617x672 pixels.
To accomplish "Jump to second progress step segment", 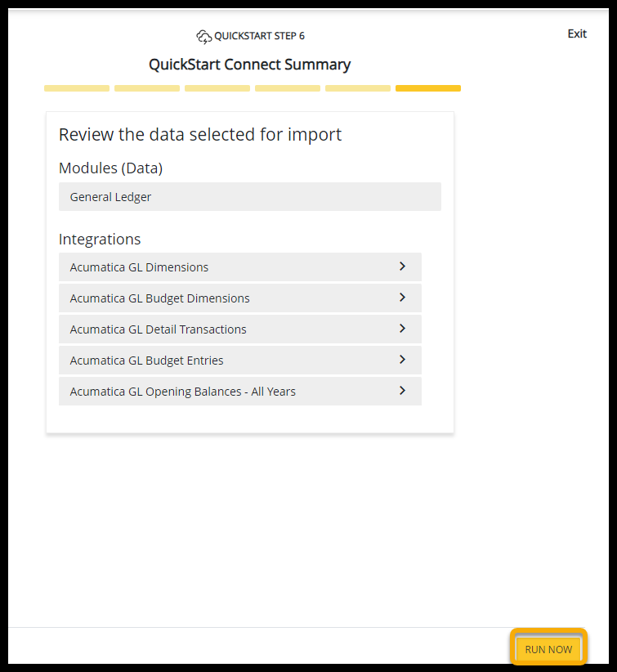I will 147,88.
